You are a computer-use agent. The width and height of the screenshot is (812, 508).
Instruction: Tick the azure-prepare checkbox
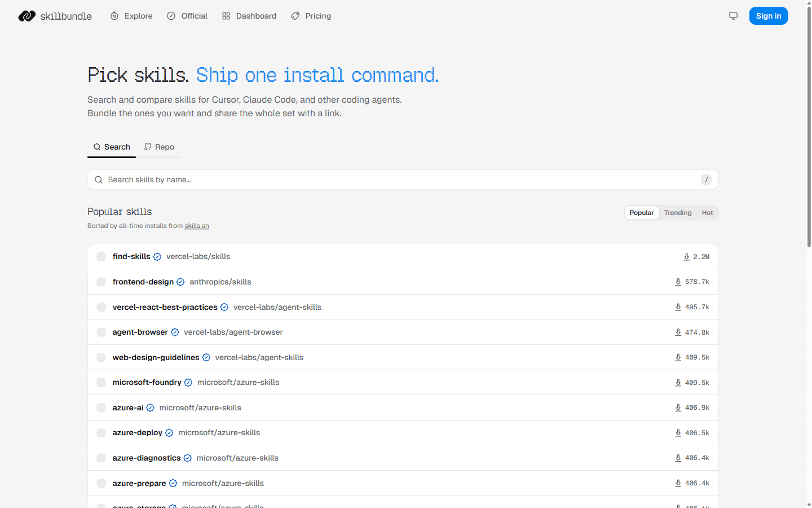click(101, 483)
